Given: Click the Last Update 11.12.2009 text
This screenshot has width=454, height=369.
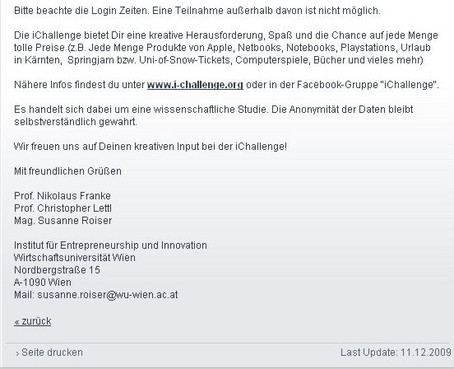Looking at the screenshot, I should (x=396, y=352).
